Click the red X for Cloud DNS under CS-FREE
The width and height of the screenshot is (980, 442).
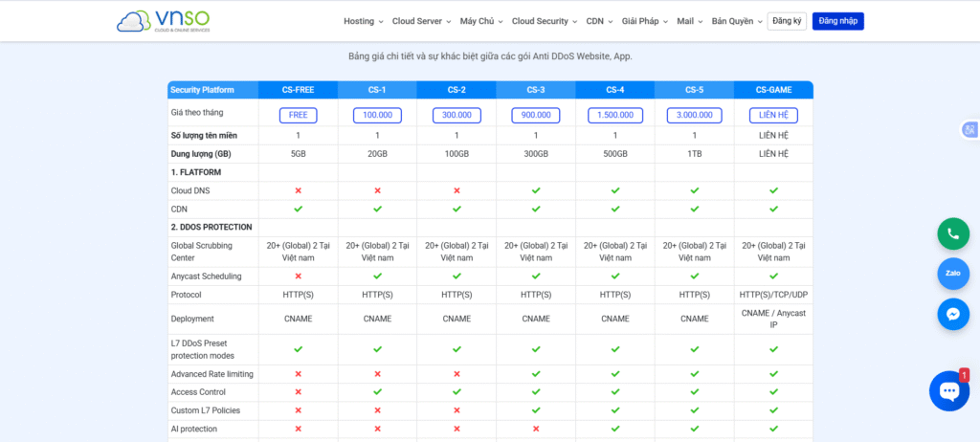298,190
